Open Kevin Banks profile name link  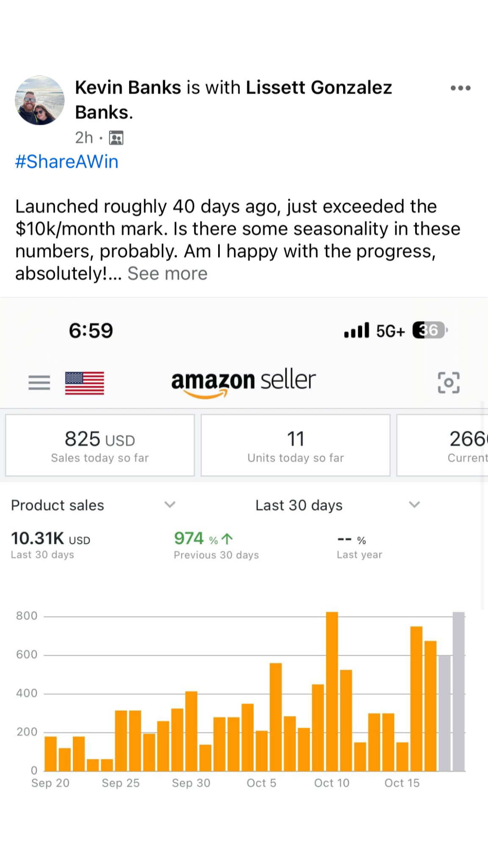[x=128, y=88]
